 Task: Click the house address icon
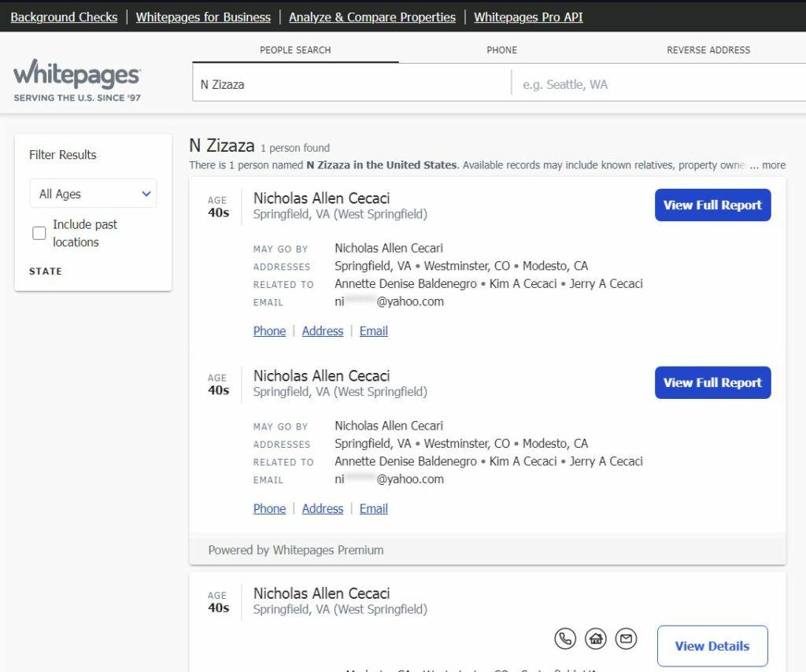click(x=596, y=638)
